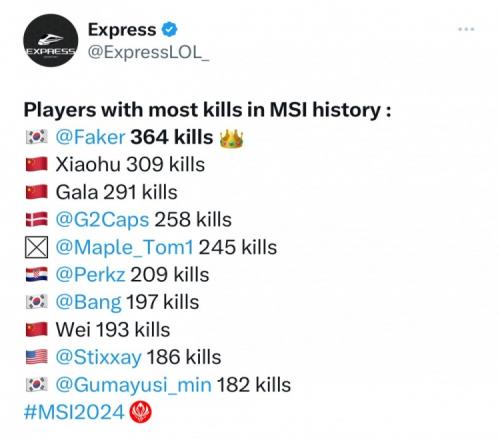Viewport: 500px width, 440px height.
Task: Open the three-dot more options menu
Action: coord(466,29)
